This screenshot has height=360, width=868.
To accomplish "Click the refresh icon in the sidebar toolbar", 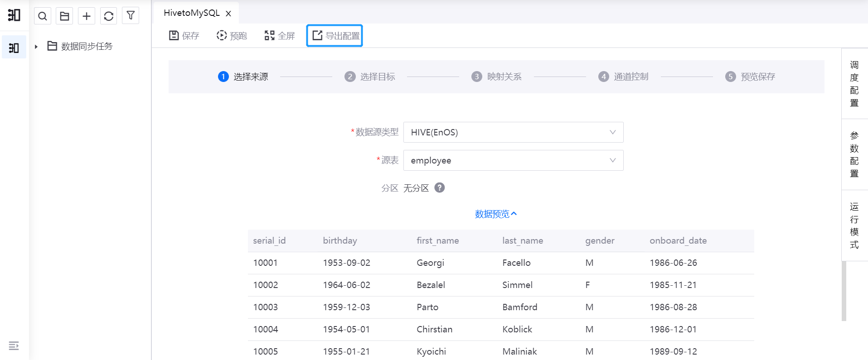I will [109, 16].
